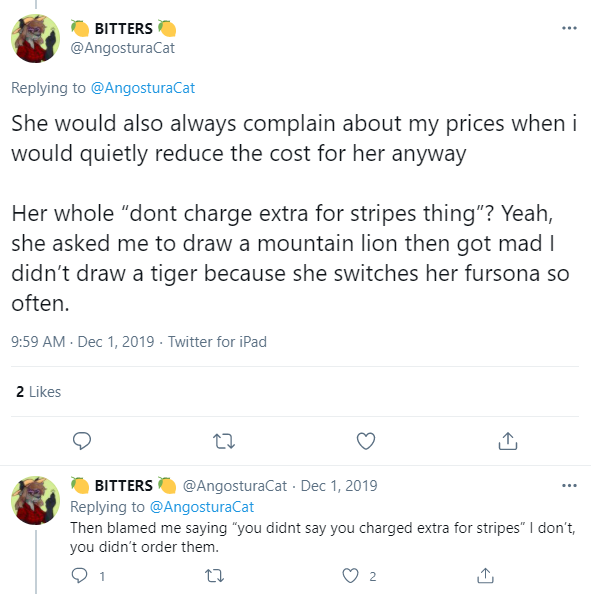
Task: Open @AngosturaCat link in second tweet's Replying to
Action: tap(202, 507)
